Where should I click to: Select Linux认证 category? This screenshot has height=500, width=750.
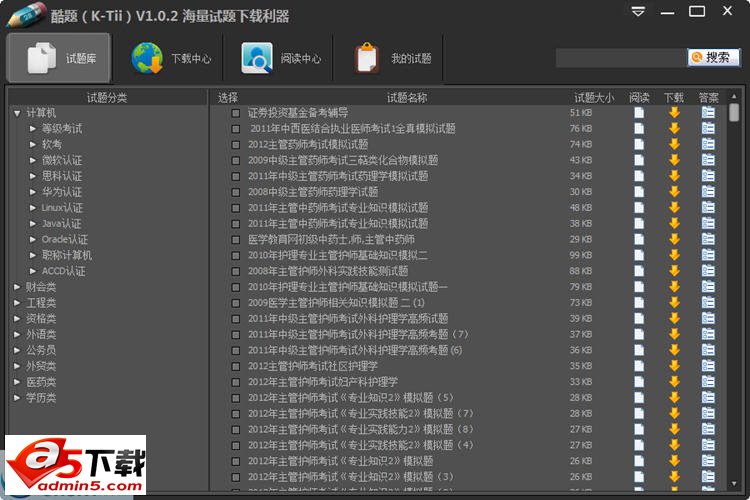(x=62, y=208)
